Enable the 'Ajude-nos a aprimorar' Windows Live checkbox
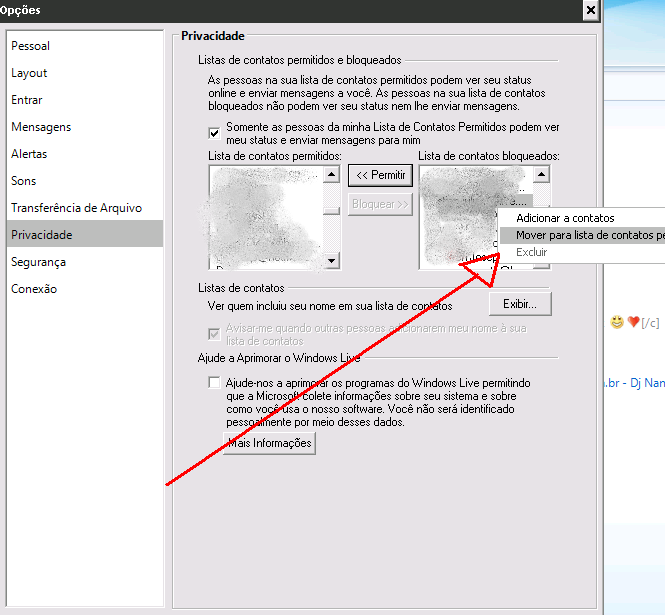 214,382
